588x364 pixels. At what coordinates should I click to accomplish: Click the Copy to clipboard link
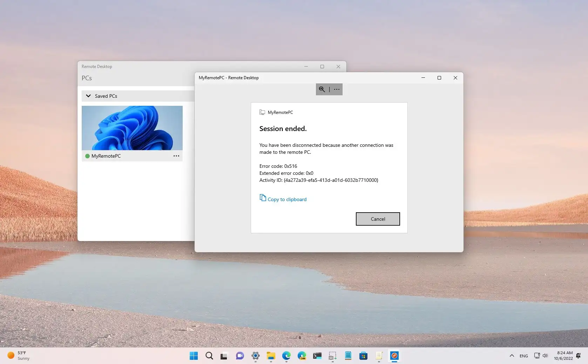click(x=287, y=199)
